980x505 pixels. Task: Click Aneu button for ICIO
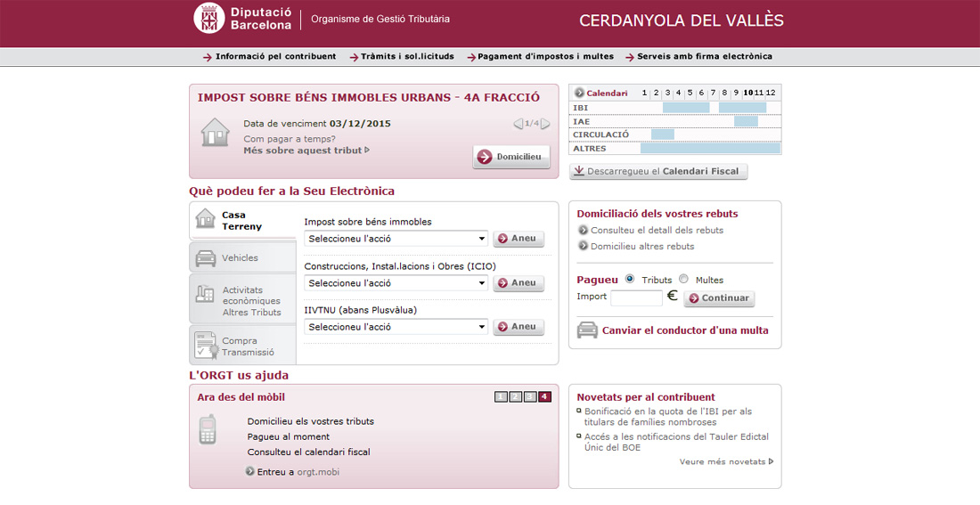[x=519, y=283]
